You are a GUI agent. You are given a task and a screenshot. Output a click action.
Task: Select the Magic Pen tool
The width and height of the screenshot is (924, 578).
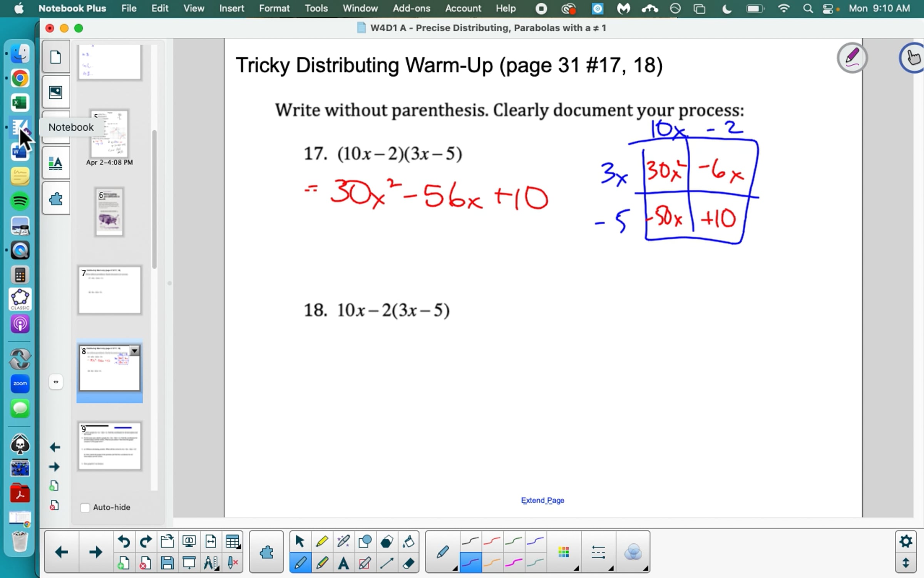coord(343,542)
